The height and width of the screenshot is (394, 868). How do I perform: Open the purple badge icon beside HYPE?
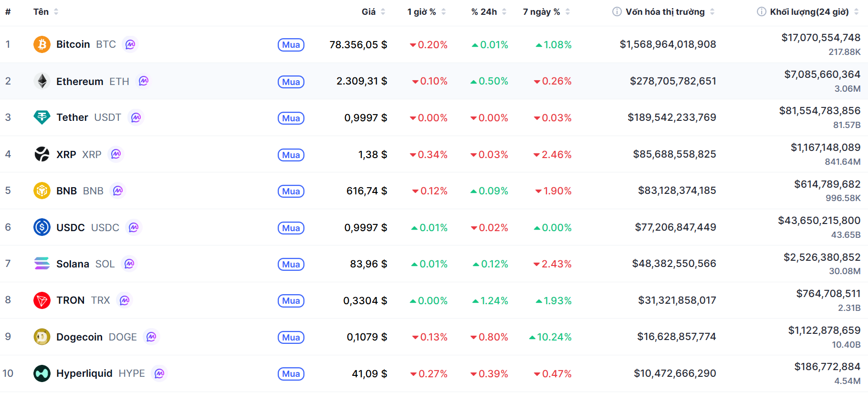(x=159, y=373)
